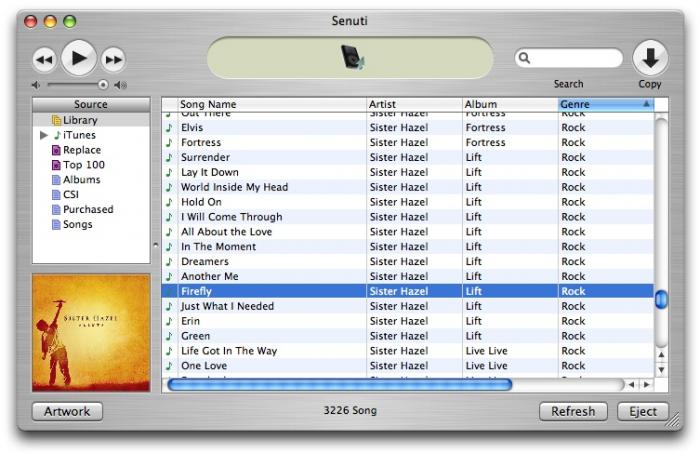Click the iPod icon in display
The height and width of the screenshot is (453, 700).
352,58
